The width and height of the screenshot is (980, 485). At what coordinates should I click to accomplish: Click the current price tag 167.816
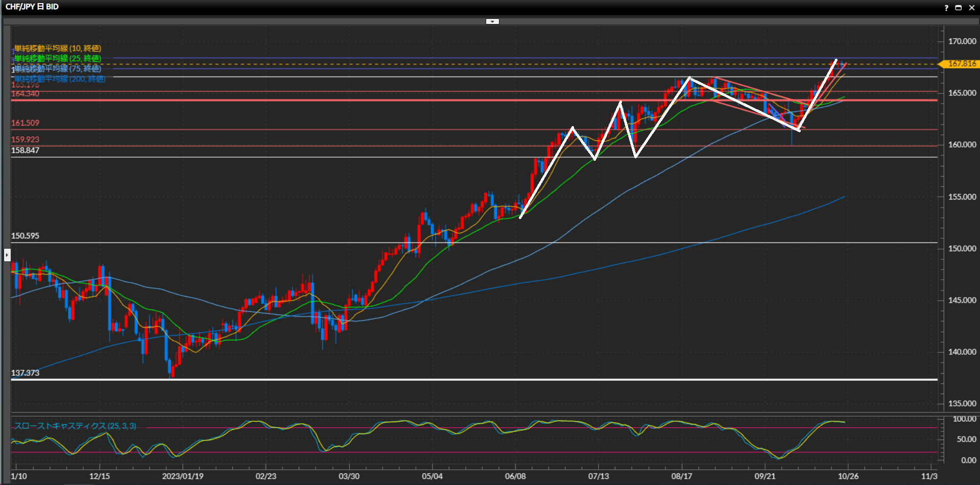961,64
